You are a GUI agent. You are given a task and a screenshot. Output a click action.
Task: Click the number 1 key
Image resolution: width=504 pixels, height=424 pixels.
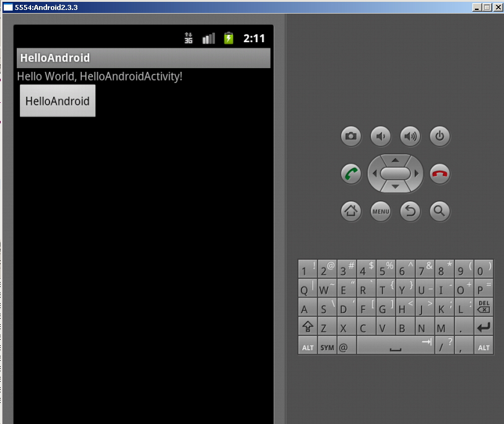(x=308, y=268)
